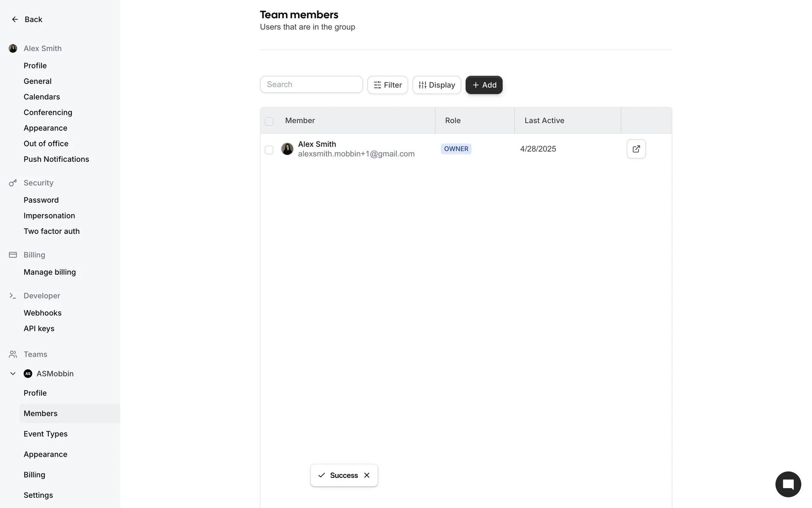Click the Add member button
Image resolution: width=812 pixels, height=508 pixels.
pyautogui.click(x=484, y=85)
